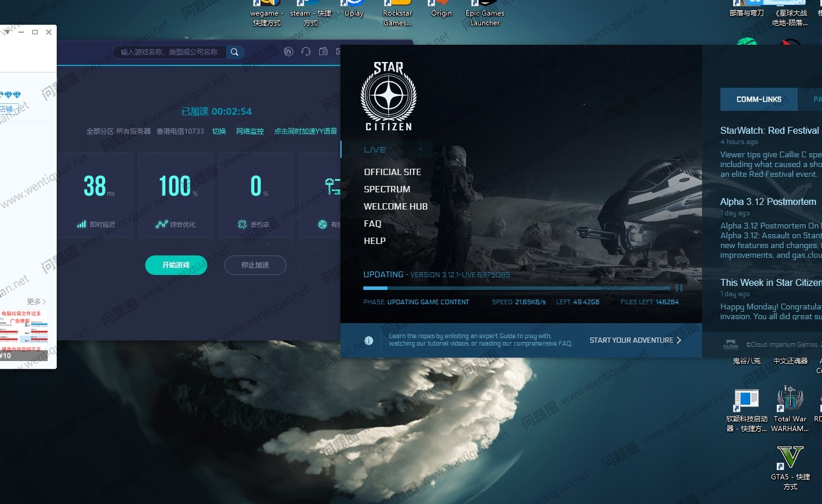Open the headset customer support icon

(306, 52)
